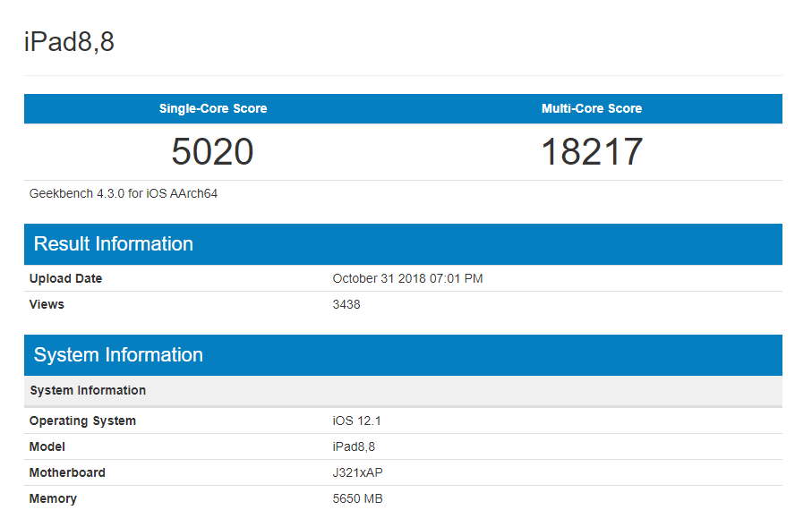Click the iPad8,8 page title
This screenshot has width=812, height=527.
(x=69, y=42)
